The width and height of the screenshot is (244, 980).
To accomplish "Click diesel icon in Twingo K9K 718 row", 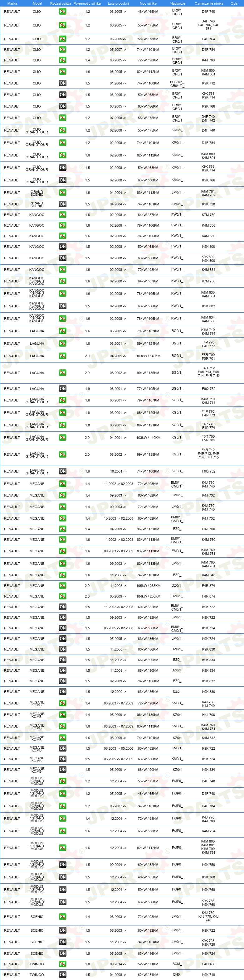I will click(x=62, y=974).
